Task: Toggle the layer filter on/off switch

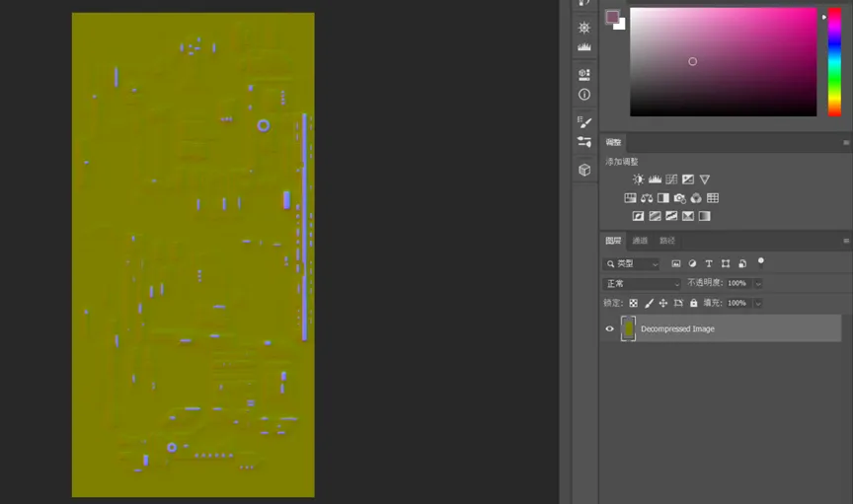Action: click(760, 262)
